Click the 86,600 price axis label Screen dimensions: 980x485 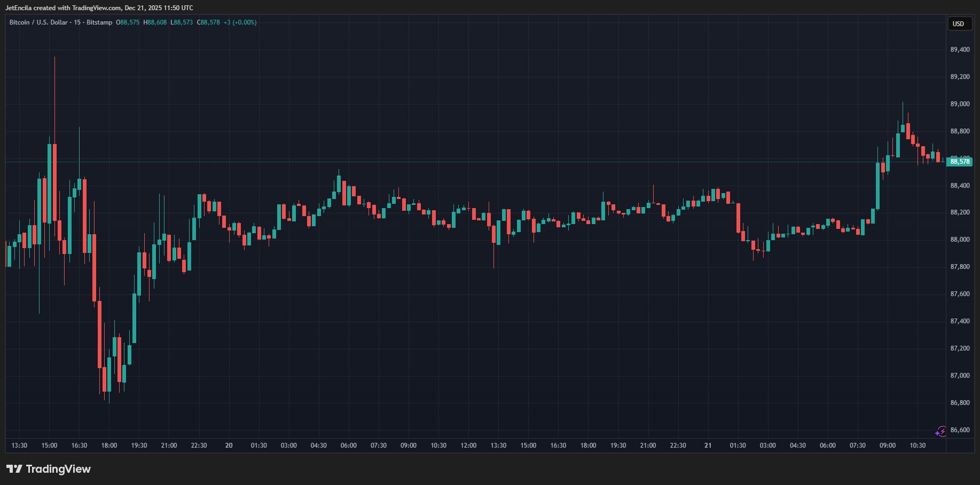click(x=960, y=430)
